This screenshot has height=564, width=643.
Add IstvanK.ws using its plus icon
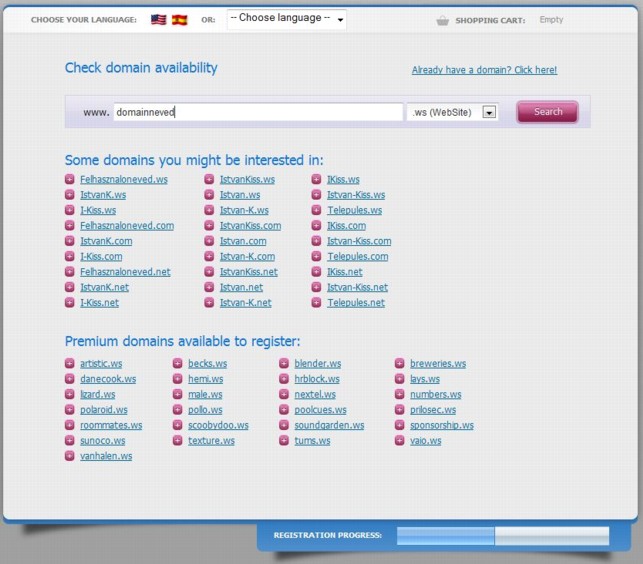tap(70, 195)
